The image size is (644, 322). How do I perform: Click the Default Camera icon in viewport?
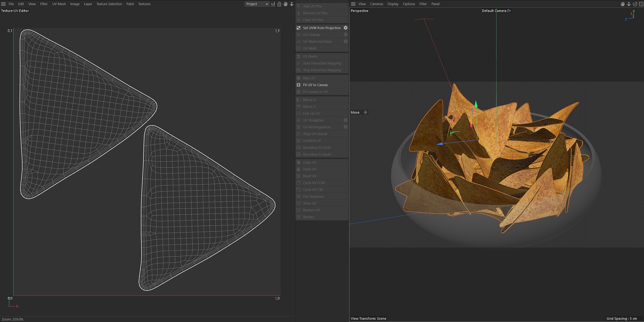pyautogui.click(x=509, y=11)
